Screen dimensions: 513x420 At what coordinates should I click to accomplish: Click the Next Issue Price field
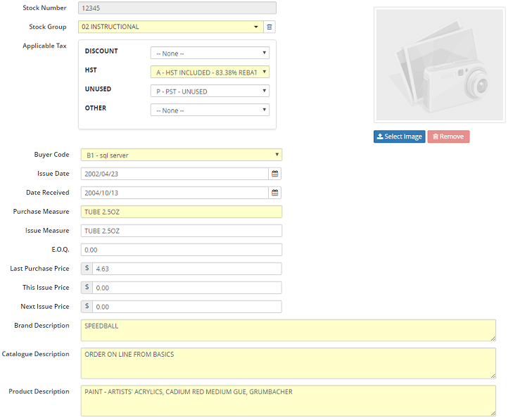(186, 307)
